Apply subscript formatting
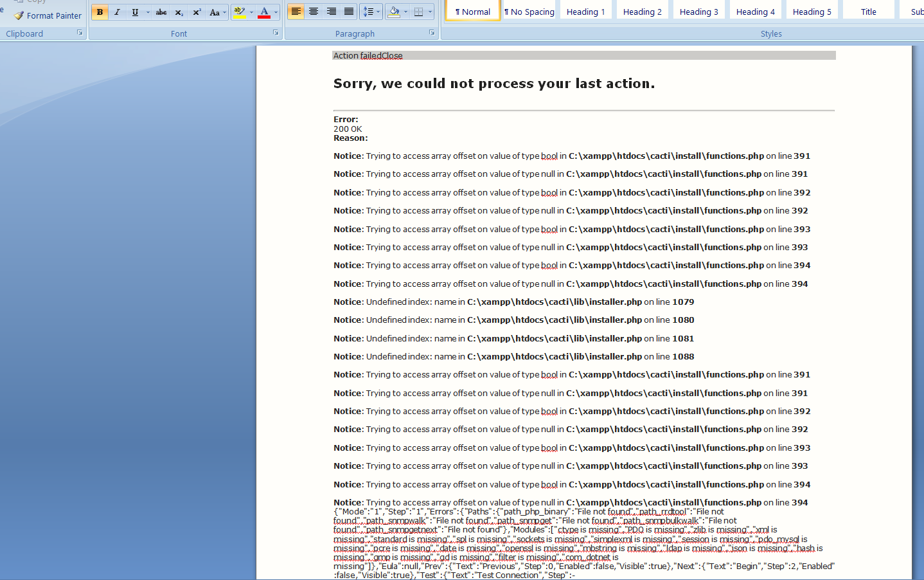This screenshot has height=580, width=924. [x=179, y=12]
